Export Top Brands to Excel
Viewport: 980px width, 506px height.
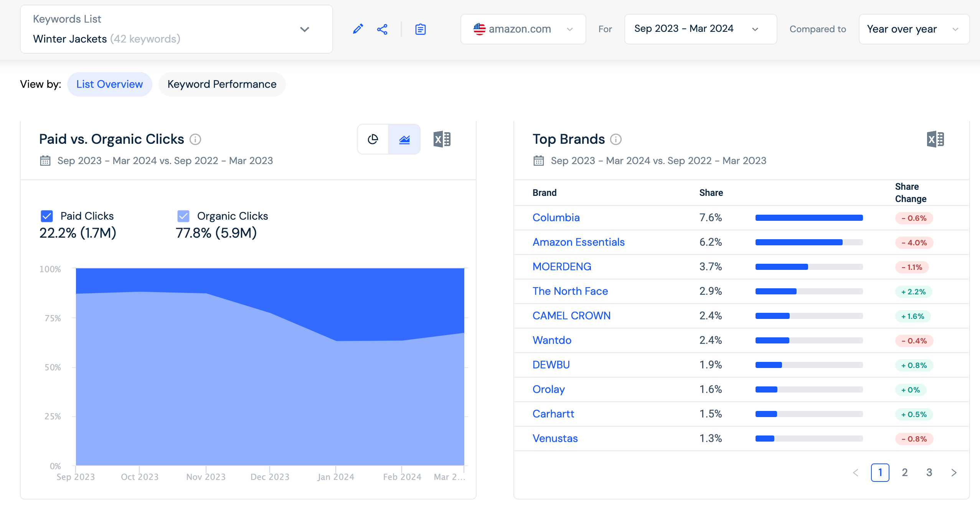pyautogui.click(x=935, y=139)
